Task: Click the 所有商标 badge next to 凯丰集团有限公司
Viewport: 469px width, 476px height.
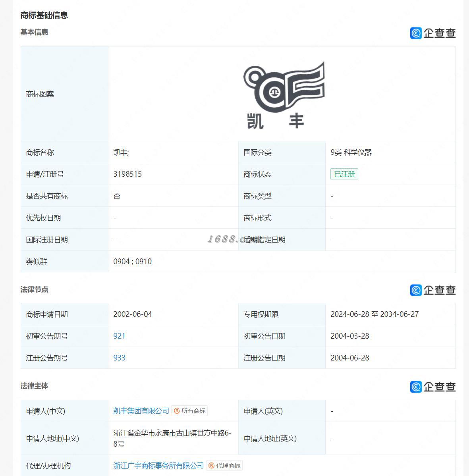Action: (x=189, y=411)
